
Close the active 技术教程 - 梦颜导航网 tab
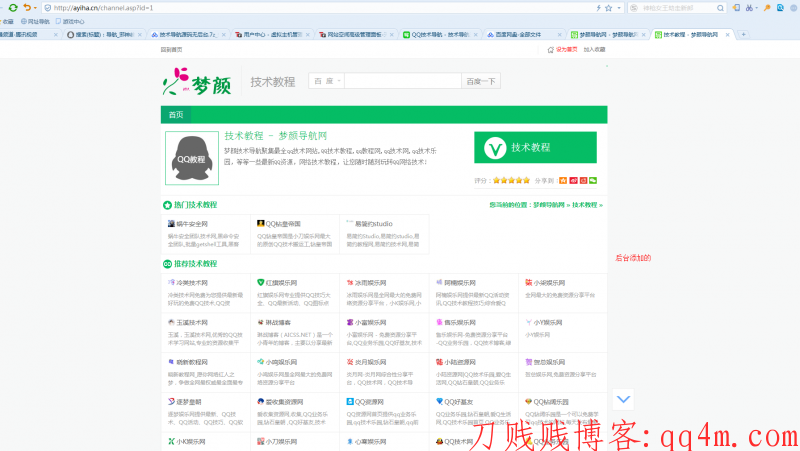click(x=728, y=35)
